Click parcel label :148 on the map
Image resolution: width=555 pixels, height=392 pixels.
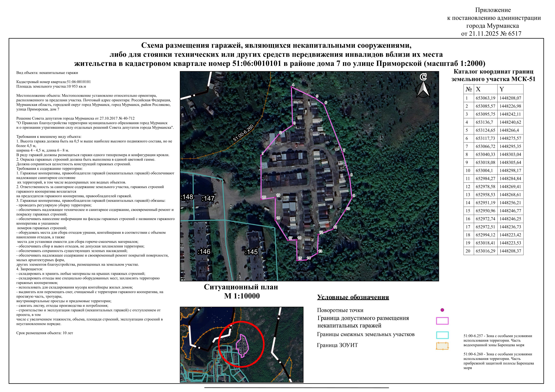tap(187, 197)
